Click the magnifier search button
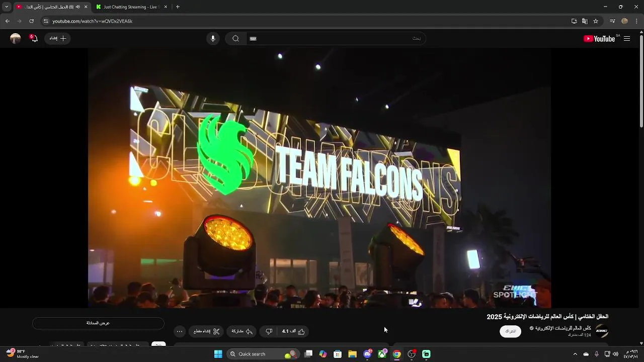 pyautogui.click(x=235, y=39)
